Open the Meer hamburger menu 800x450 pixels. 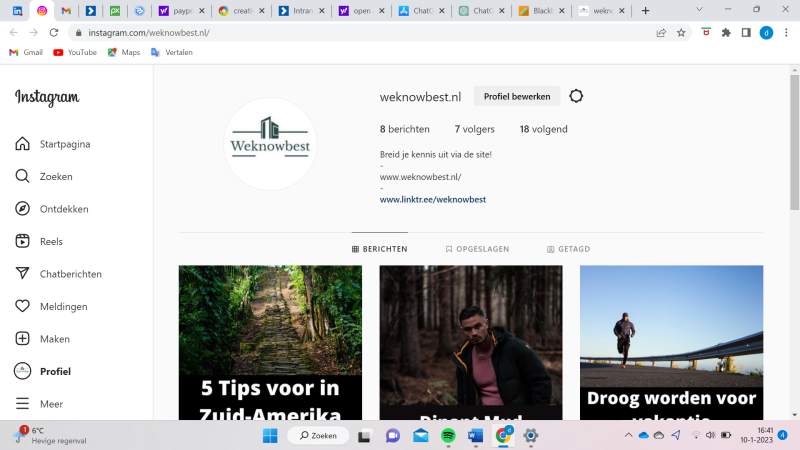tap(22, 404)
